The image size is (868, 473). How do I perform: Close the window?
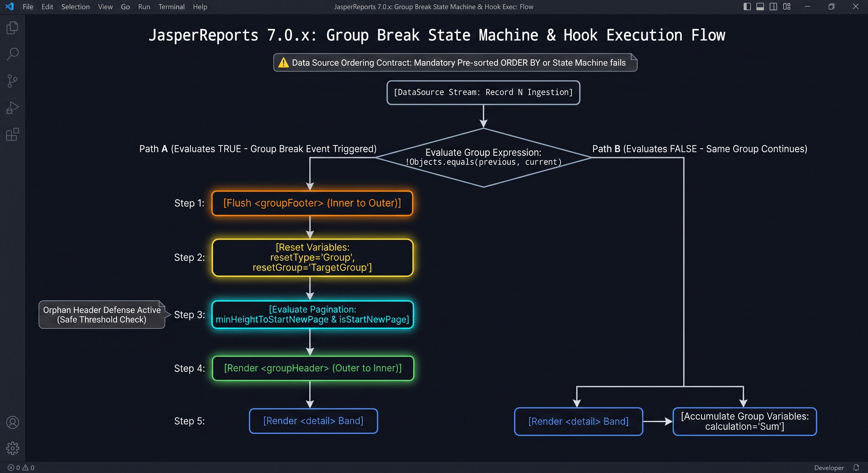[856, 7]
